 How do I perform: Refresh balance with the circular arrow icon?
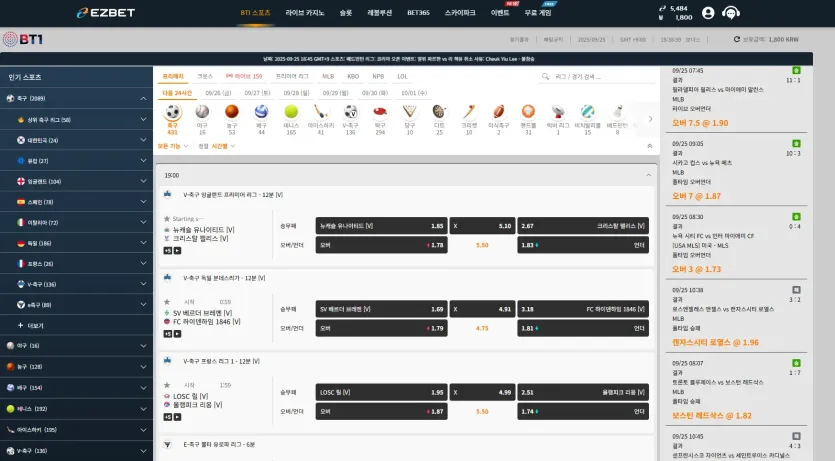point(736,39)
